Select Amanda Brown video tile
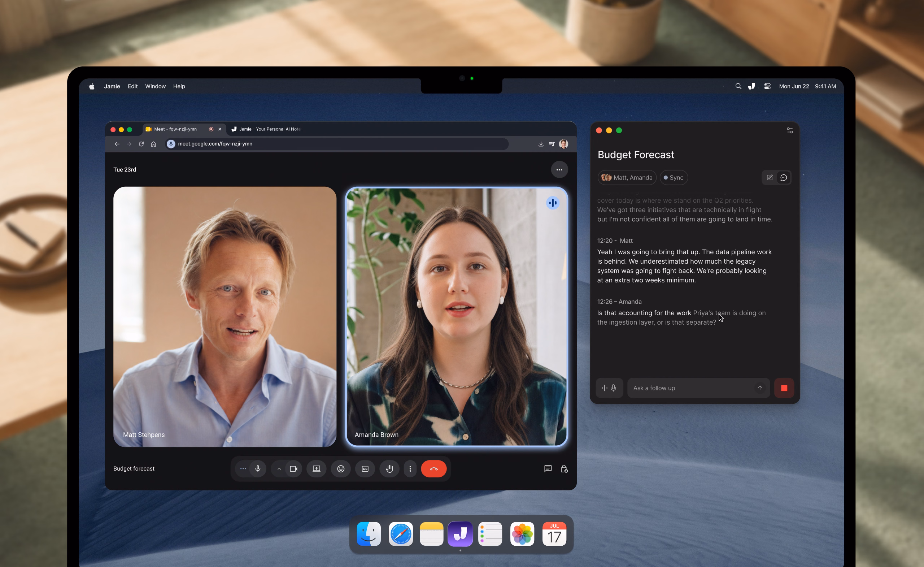924x567 pixels. click(456, 317)
